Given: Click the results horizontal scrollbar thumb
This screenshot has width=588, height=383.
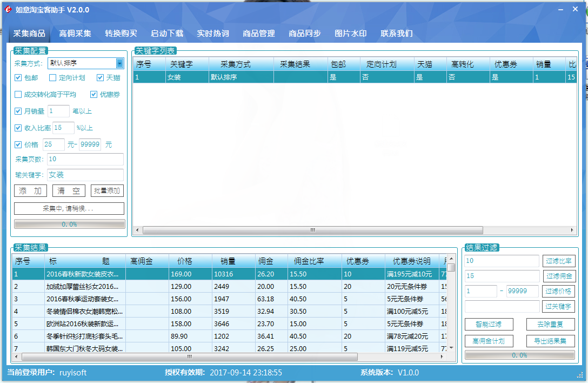Looking at the screenshot, I should click(189, 357).
